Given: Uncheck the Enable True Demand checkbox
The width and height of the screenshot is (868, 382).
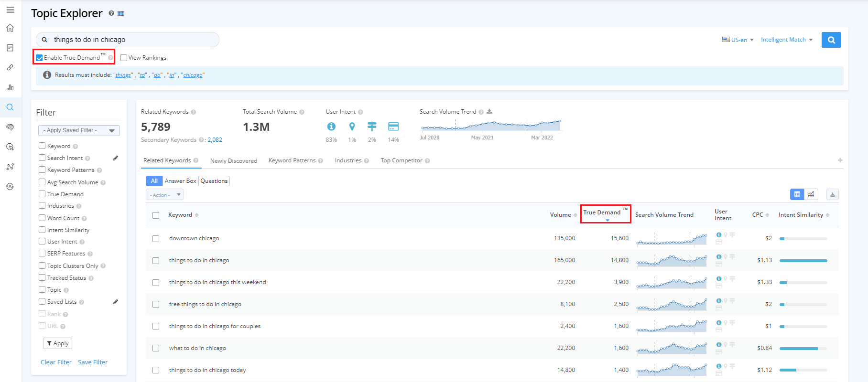Looking at the screenshot, I should pyautogui.click(x=39, y=58).
